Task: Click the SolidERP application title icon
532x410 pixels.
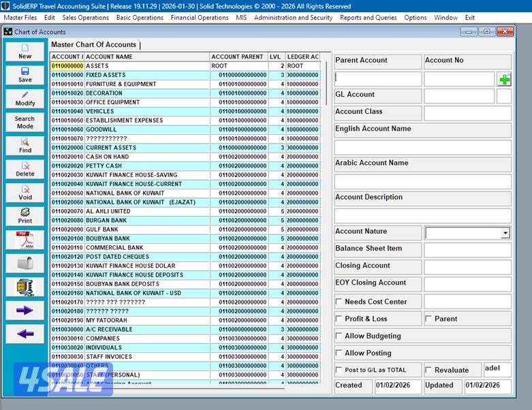Action: pyautogui.click(x=5, y=6)
